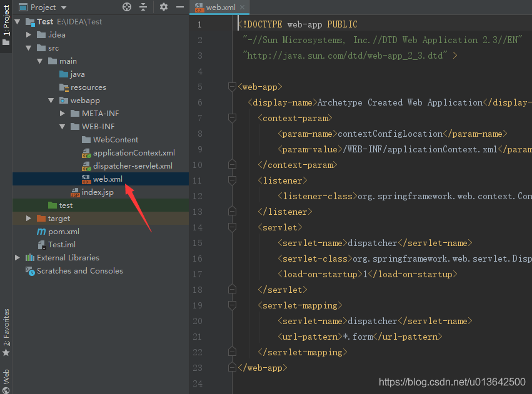This screenshot has height=394, width=532.
Task: Click the External Libraries icon
Action: pos(30,258)
